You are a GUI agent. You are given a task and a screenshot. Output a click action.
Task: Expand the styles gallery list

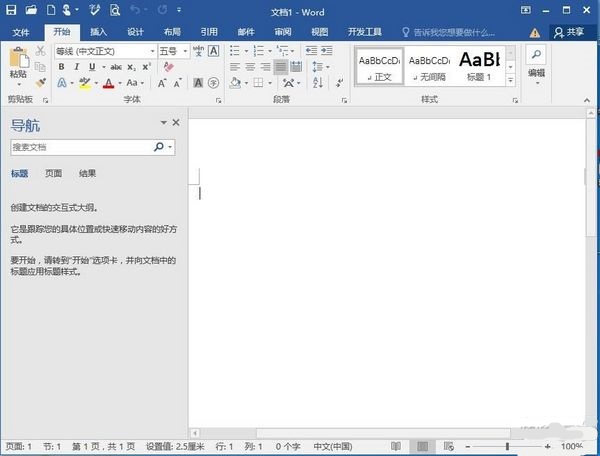coord(511,80)
